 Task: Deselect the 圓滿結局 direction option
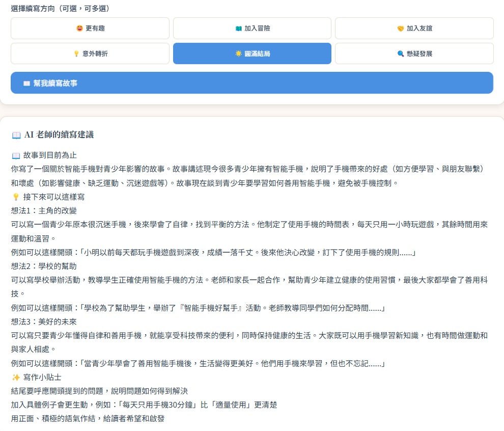[252, 53]
